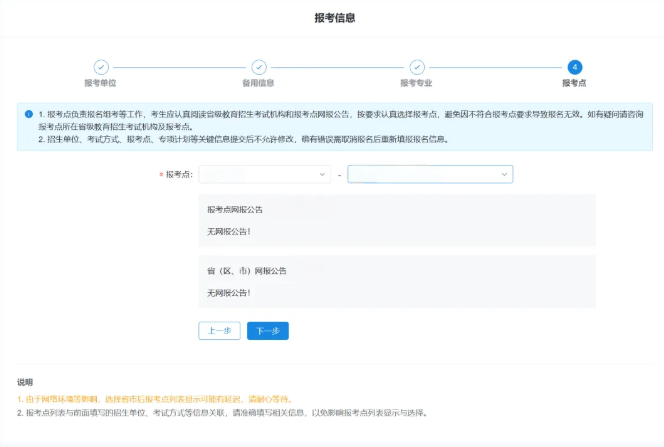The width and height of the screenshot is (664, 447).
Task: Click notice item 2 about 招生单位、考试方式
Action: coord(243,139)
